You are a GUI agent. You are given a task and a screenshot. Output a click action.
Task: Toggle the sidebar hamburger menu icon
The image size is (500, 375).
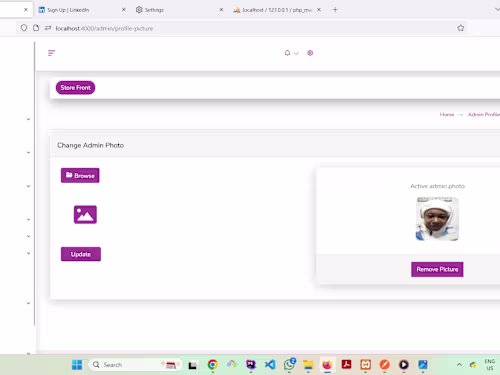[x=51, y=53]
